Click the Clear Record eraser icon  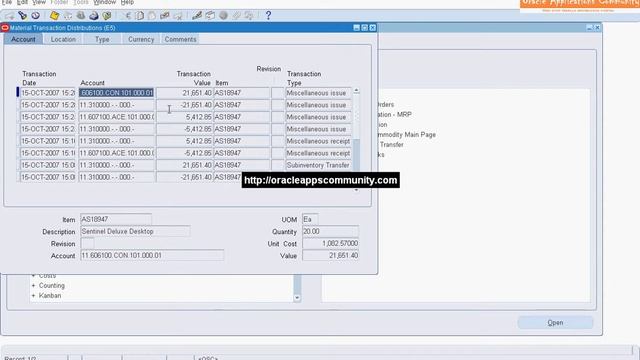coord(165,16)
